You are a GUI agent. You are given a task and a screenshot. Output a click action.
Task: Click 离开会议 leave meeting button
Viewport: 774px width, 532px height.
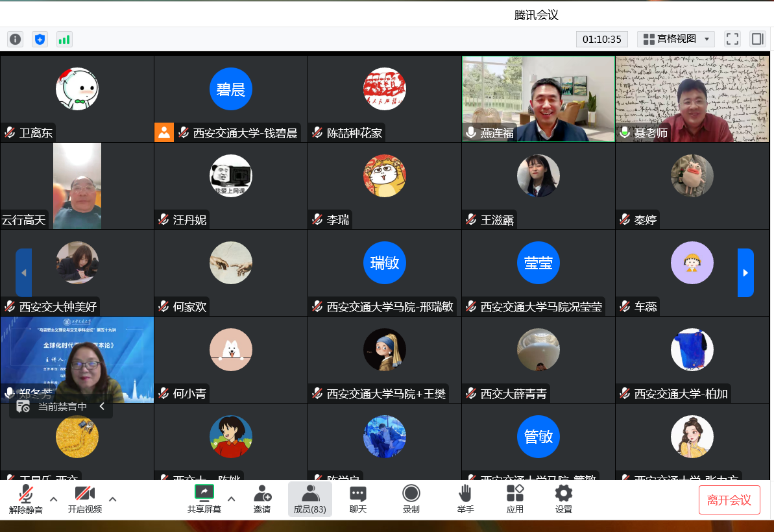tap(729, 500)
